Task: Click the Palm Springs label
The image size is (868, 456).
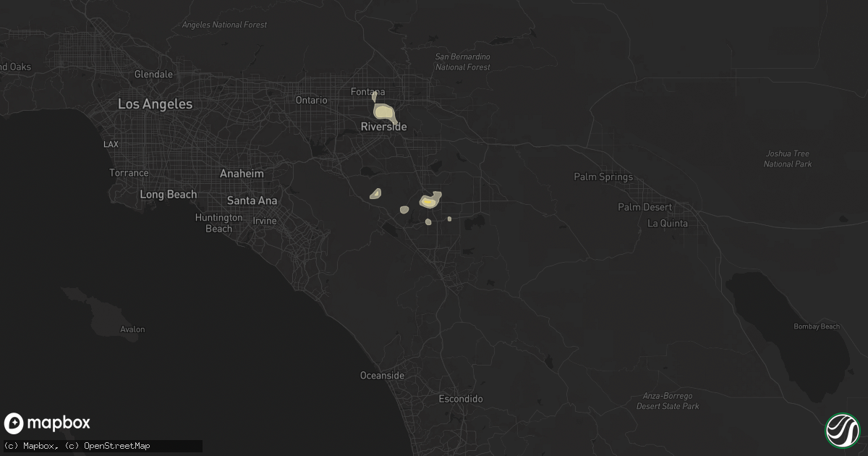Action: click(x=603, y=177)
